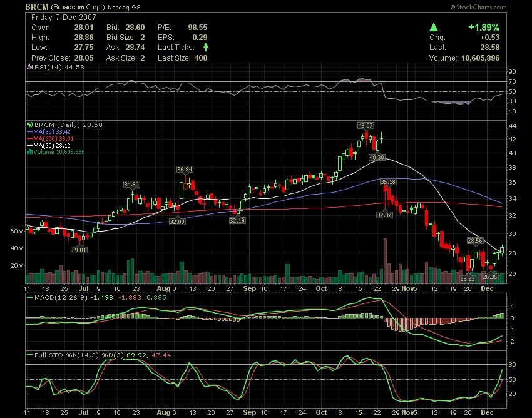
Task: Click the 43.07 peak price label
Action: coord(366,126)
